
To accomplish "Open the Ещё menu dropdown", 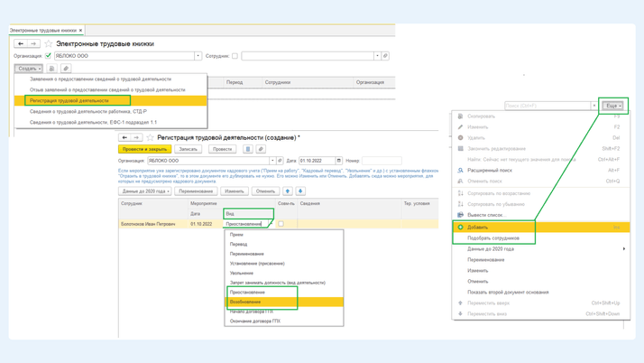I will pos(613,106).
